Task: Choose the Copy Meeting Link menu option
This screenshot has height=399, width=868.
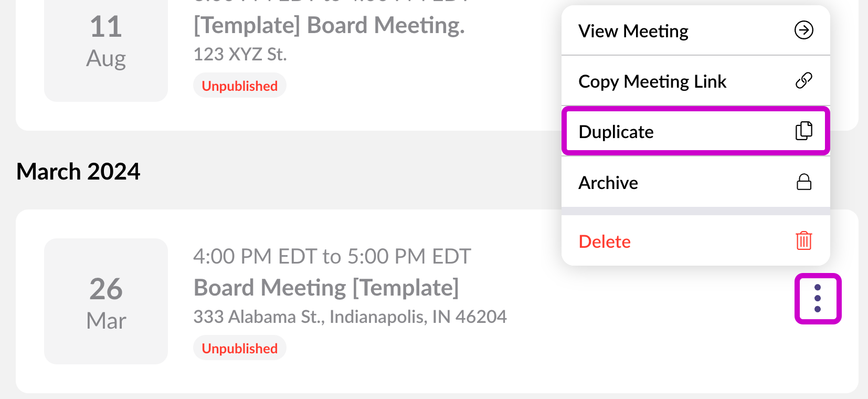Action: (652, 81)
